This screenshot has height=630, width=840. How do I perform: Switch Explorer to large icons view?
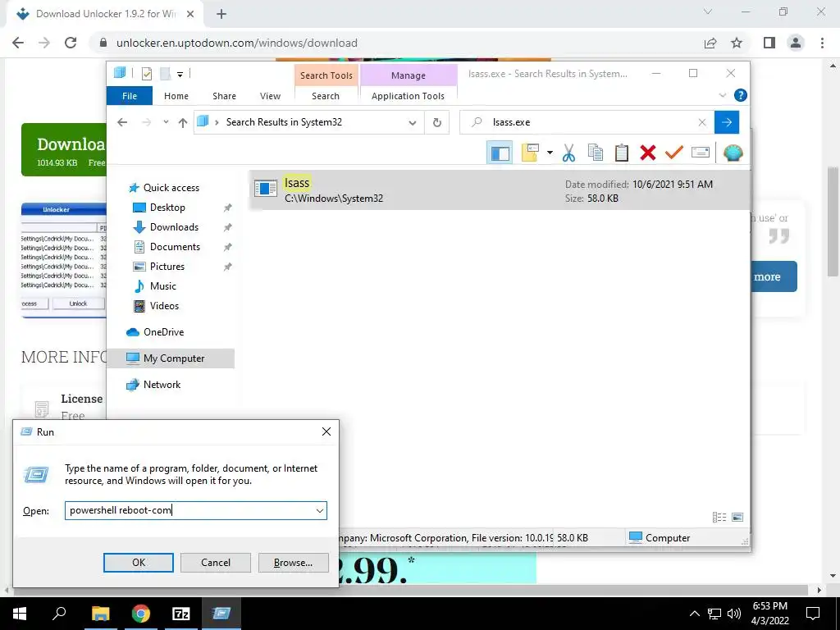[737, 517]
